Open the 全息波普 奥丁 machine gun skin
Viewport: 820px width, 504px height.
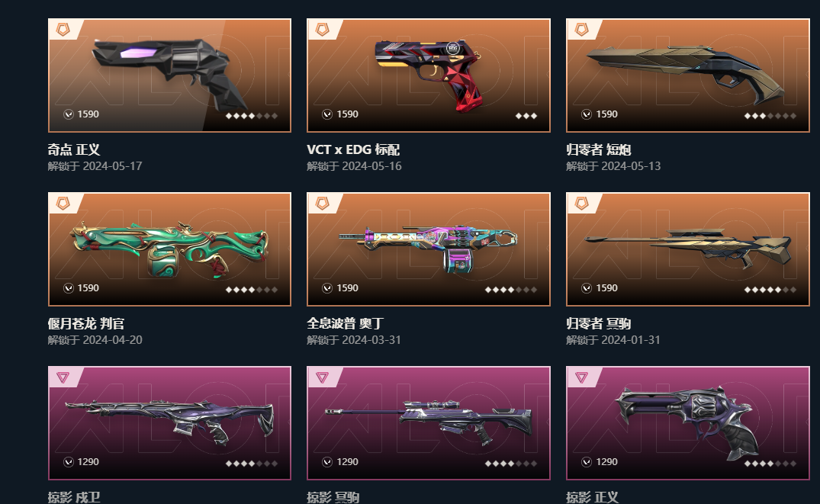(x=428, y=249)
